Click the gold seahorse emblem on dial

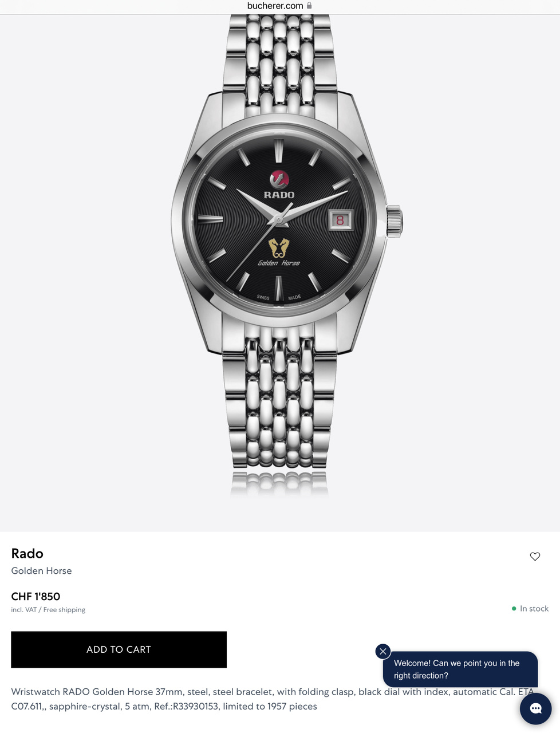point(279,248)
